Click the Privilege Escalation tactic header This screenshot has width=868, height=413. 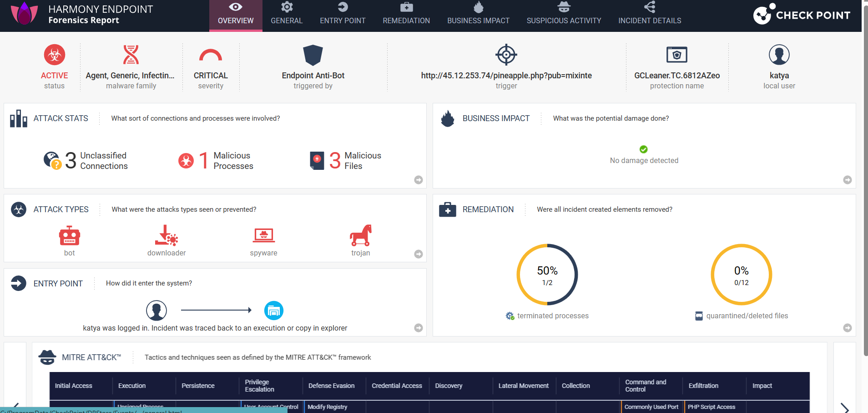(260, 386)
